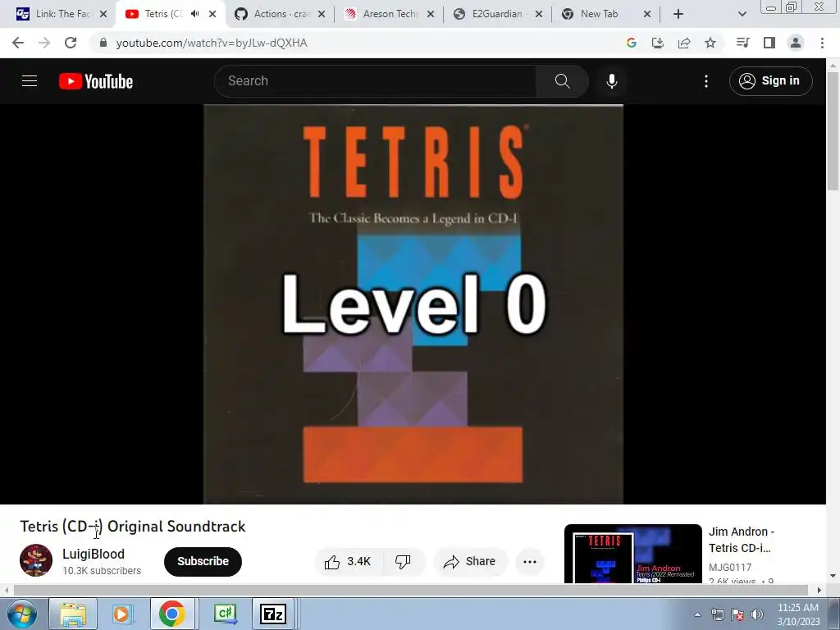Open LuigiBlood channel avatar
Screen dimensions: 840x630
tap(36, 560)
